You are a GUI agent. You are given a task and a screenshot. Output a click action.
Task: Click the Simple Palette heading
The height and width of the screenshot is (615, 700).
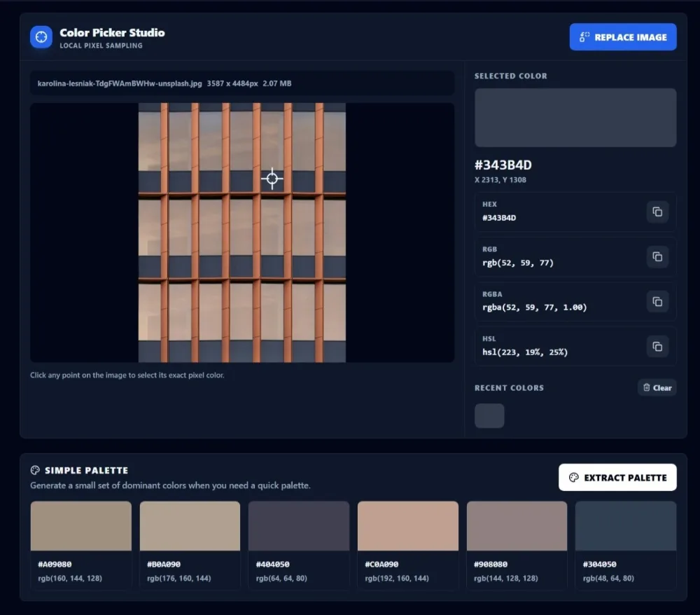[x=87, y=470]
